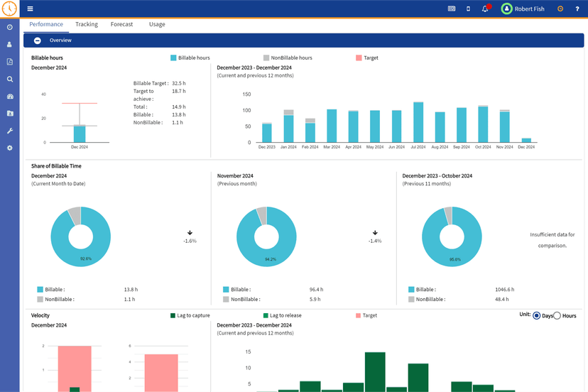Open the help question mark icon
Viewport: 588px width, 392px height.
click(577, 9)
